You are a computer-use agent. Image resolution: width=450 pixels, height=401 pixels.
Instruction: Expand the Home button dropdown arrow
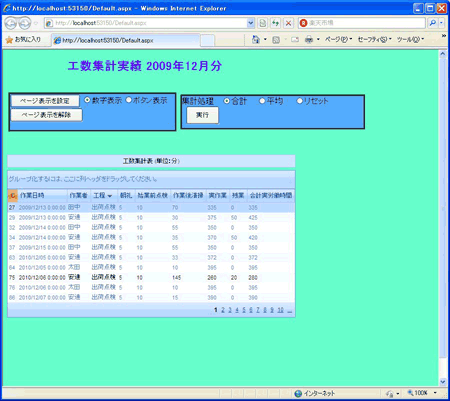tap(265, 40)
